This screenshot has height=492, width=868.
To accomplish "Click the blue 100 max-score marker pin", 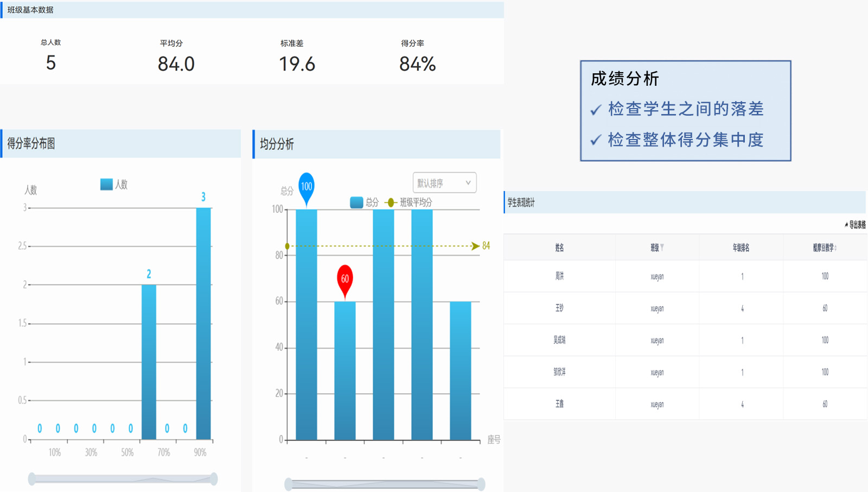I will coord(307,187).
